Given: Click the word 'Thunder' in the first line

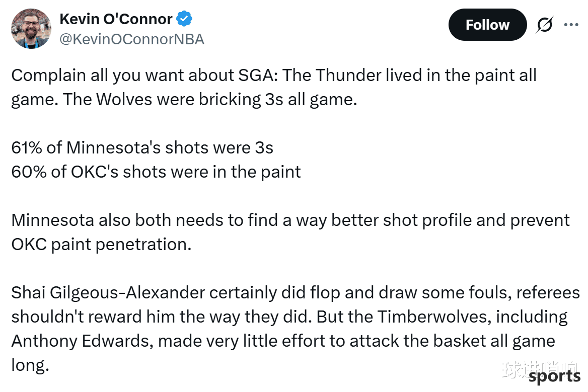Looking at the screenshot, I should click(x=348, y=75).
